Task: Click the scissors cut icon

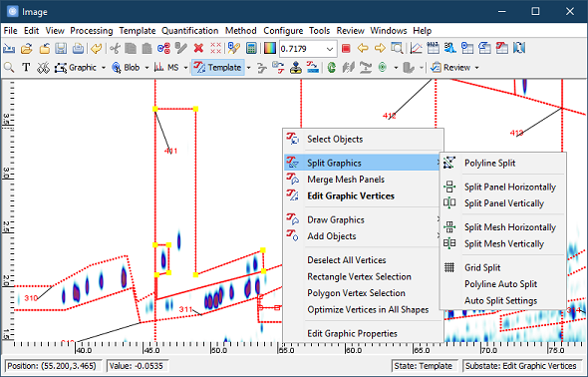Action: (x=115, y=49)
